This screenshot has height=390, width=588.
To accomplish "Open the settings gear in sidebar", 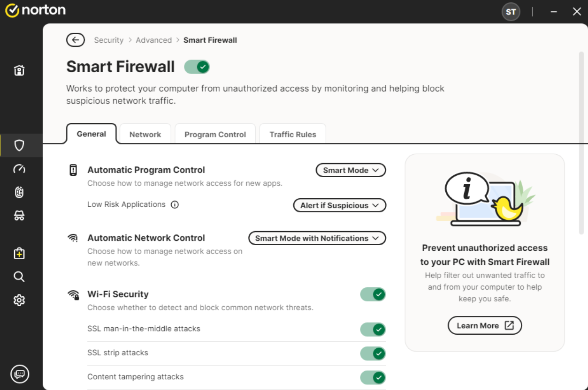I will tap(19, 300).
